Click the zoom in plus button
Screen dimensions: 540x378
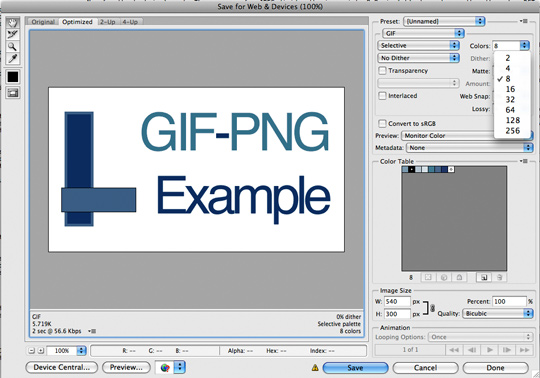[x=41, y=350]
